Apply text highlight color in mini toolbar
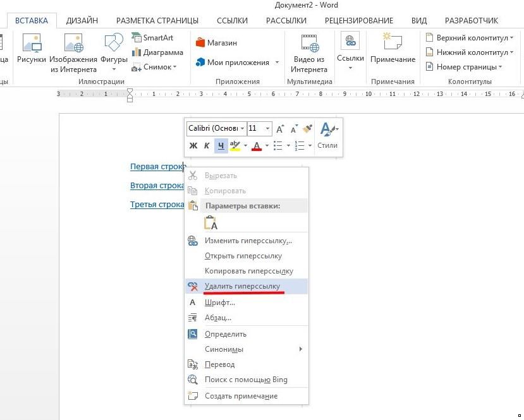524x420 pixels. [235, 145]
